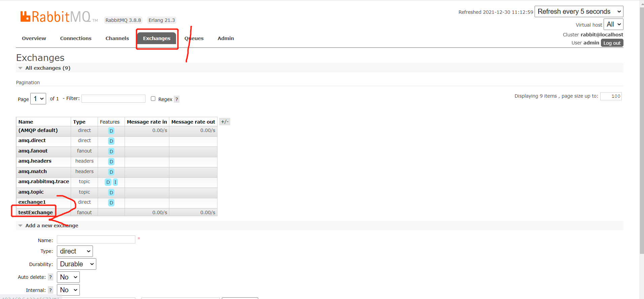Open the (AMQP default) exchange
Viewport: 644px width, 299px height.
pyautogui.click(x=38, y=130)
